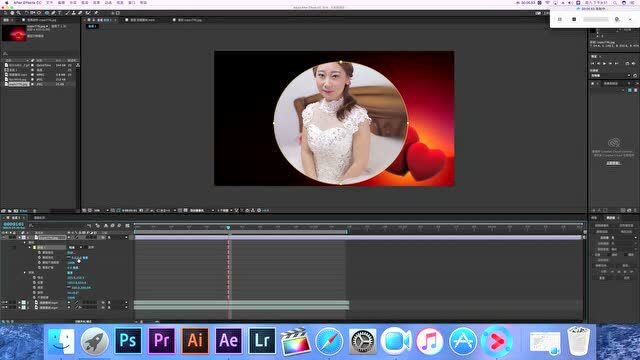Collapse the first layer's properties twirl
Screen dimensions: 640x360
(x=19, y=237)
